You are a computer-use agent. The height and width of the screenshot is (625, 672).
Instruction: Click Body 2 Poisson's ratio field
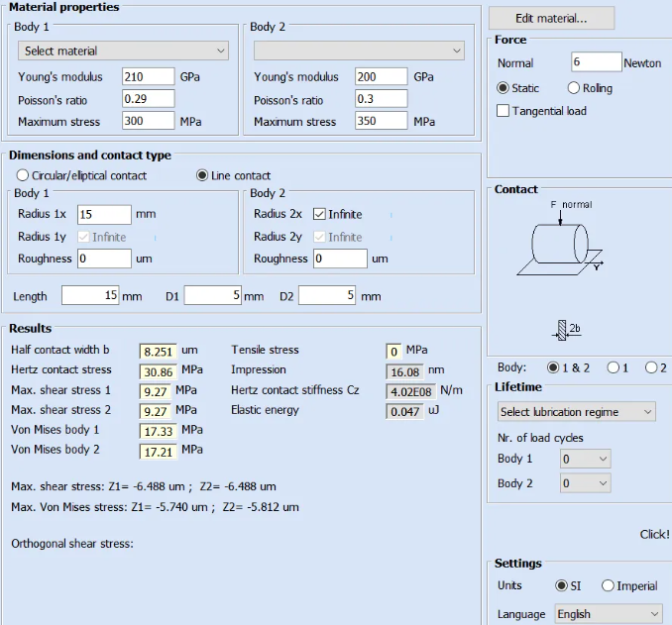(381, 98)
